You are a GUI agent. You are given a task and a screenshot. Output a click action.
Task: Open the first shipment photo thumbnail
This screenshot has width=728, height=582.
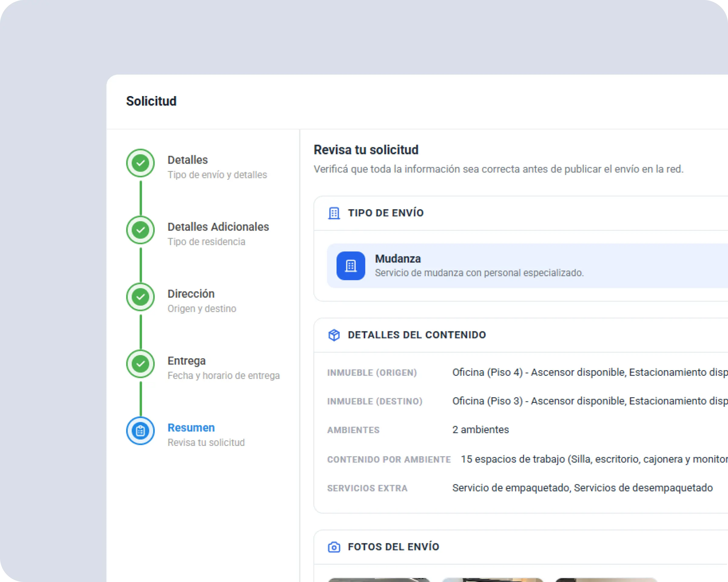pos(379,580)
